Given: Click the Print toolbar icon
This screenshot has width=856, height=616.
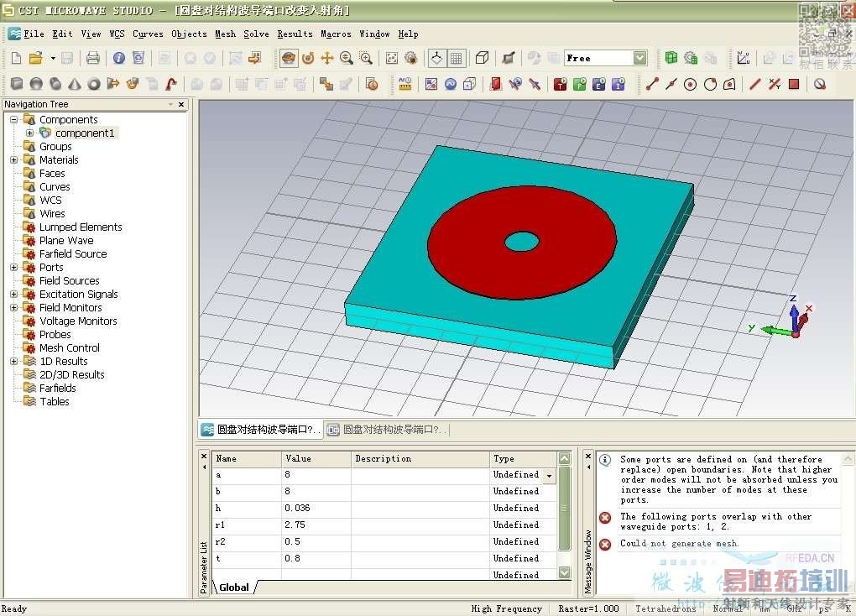Looking at the screenshot, I should pyautogui.click(x=93, y=58).
